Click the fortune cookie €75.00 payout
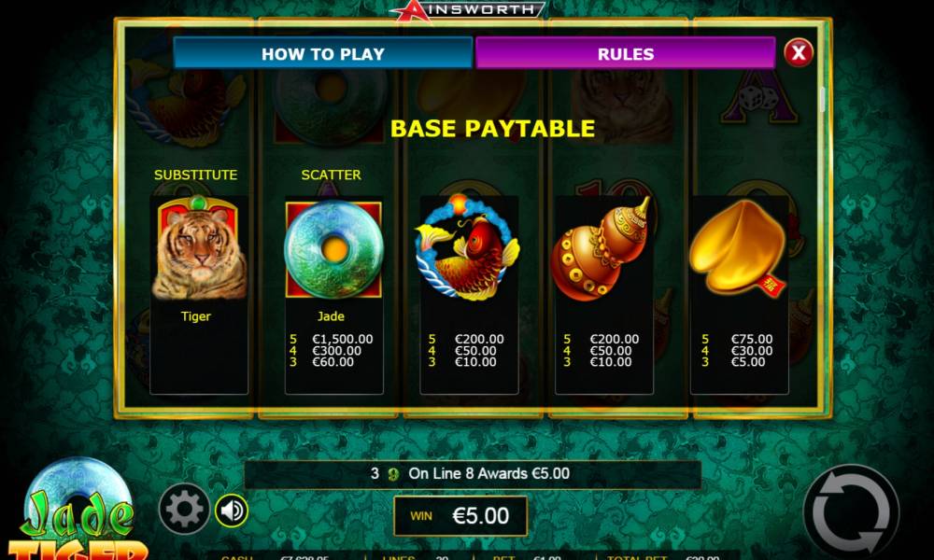 click(x=752, y=339)
